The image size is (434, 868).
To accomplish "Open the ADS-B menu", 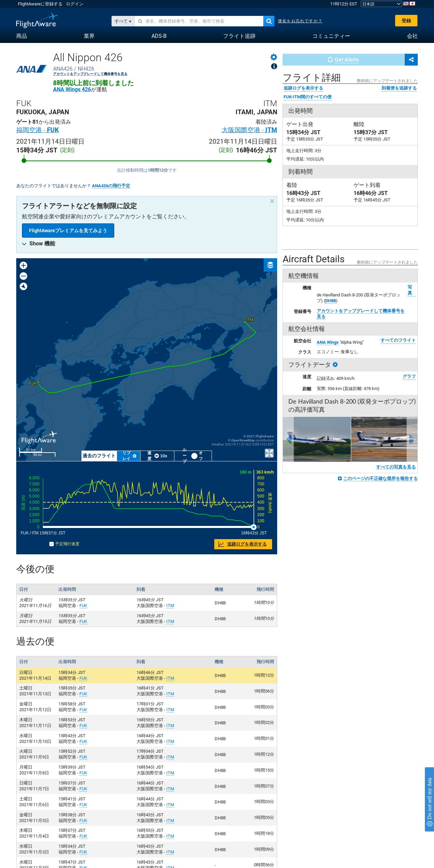I will click(x=159, y=36).
